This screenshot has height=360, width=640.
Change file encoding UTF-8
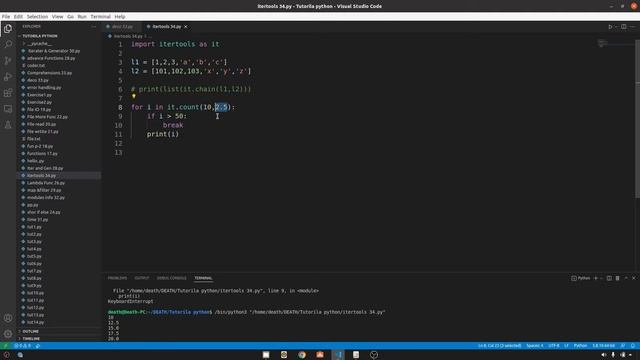click(554, 346)
